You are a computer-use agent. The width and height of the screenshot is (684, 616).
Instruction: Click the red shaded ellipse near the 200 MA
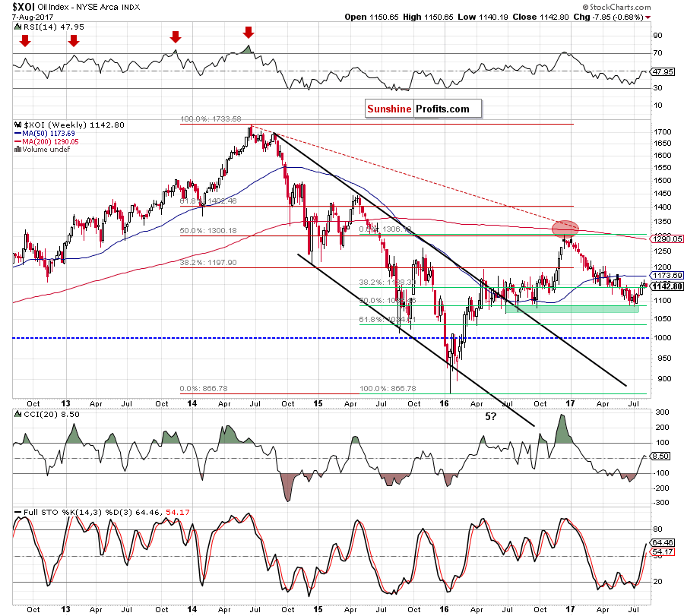click(x=565, y=229)
